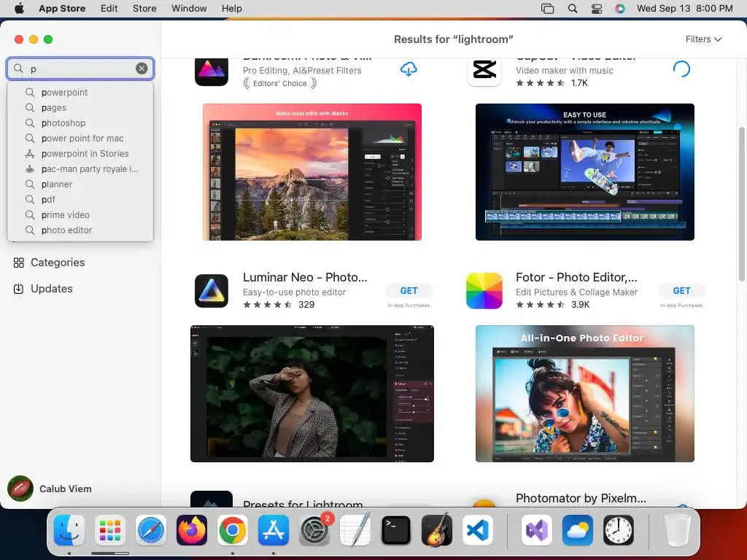
Task: Select "photoshop" search suggestion
Action: [x=80, y=122]
